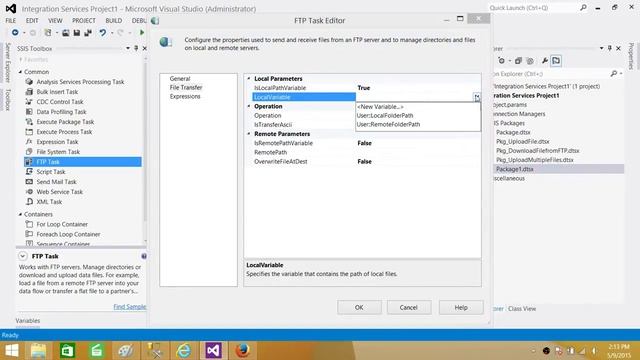The image size is (640, 360).
Task: Choose <New Variable...> from list
Action: pos(418,107)
